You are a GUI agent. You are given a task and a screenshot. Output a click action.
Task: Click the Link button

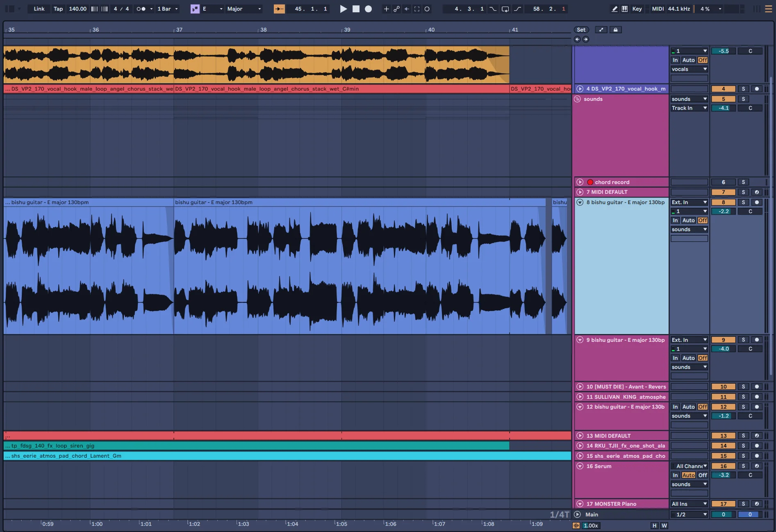coord(39,9)
